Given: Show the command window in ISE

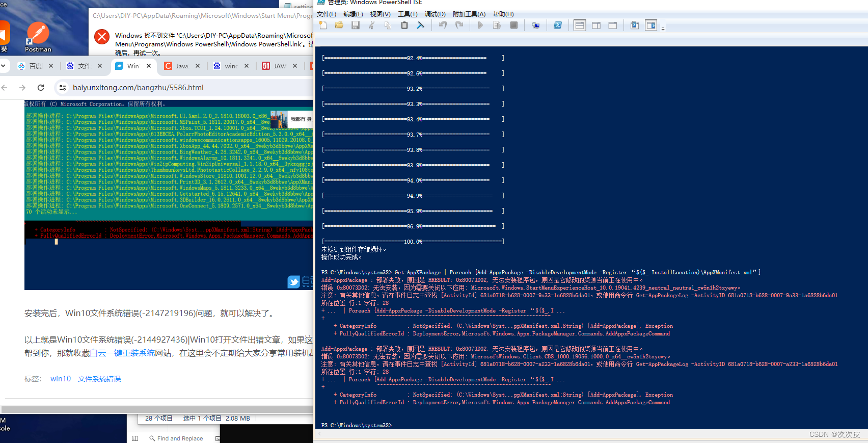Looking at the screenshot, I should click(635, 25).
